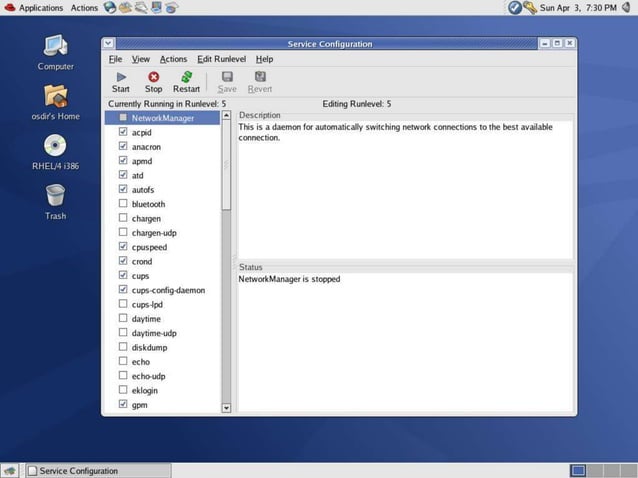Screen dimensions: 638x478
Task: Open the Edit Runlevel menu
Action: tap(222, 59)
